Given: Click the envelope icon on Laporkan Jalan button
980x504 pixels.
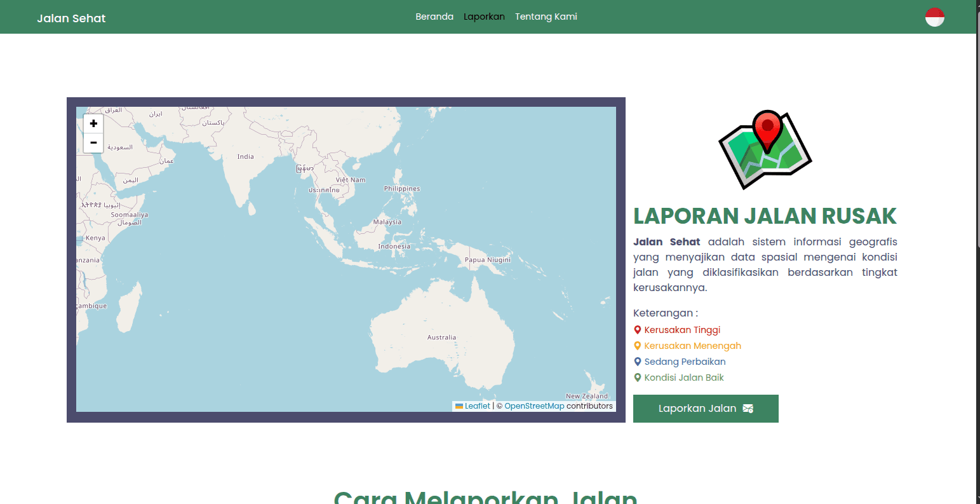Looking at the screenshot, I should pyautogui.click(x=747, y=409).
